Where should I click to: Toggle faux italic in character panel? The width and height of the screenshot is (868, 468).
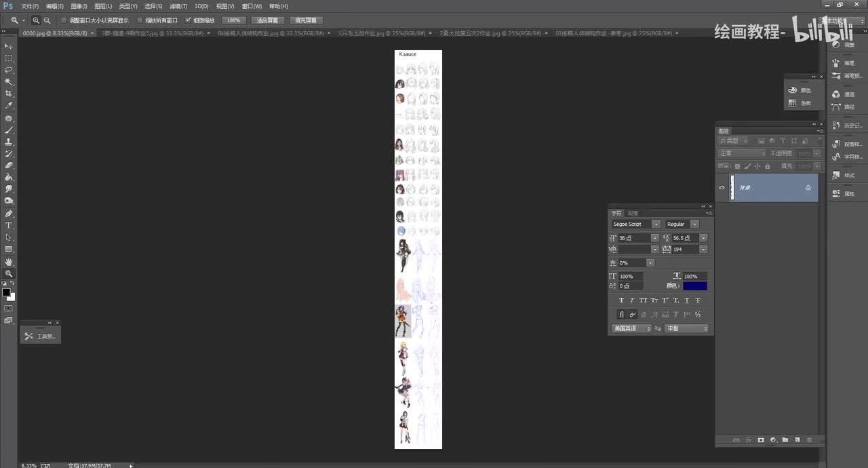click(x=632, y=300)
